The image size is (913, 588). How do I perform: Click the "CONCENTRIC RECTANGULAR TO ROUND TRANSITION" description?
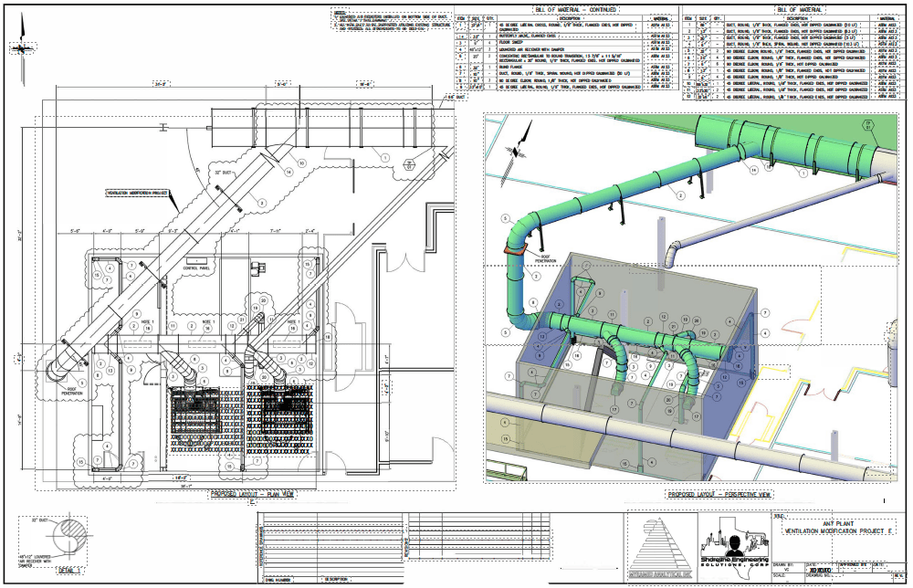(x=570, y=58)
